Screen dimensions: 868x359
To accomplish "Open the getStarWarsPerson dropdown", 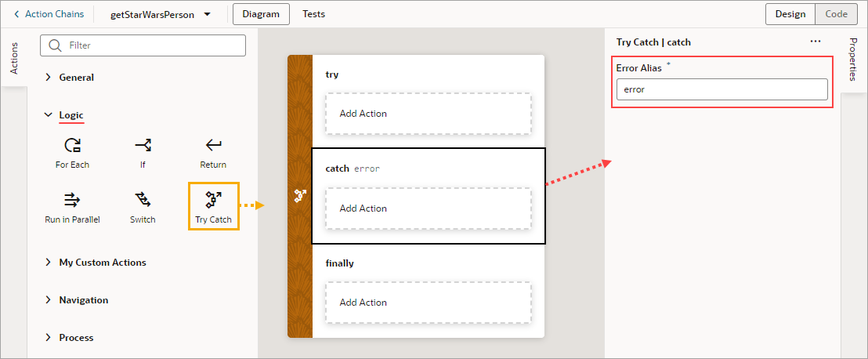I will [207, 14].
